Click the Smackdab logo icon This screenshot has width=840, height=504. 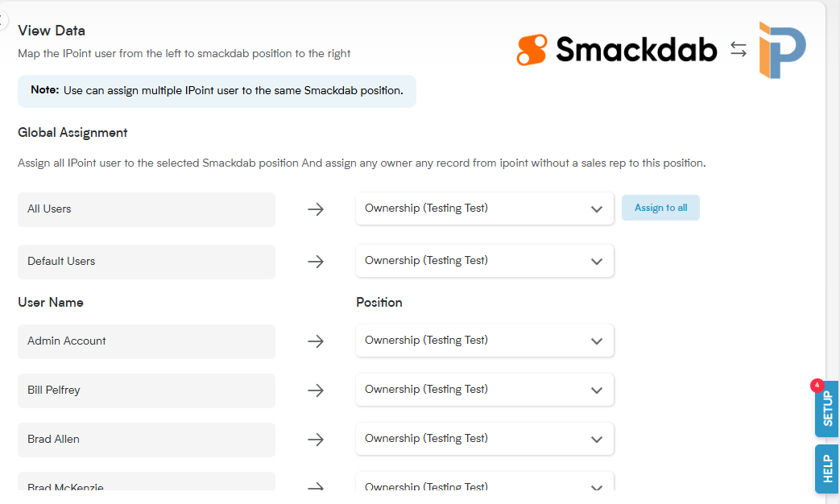pyautogui.click(x=532, y=50)
